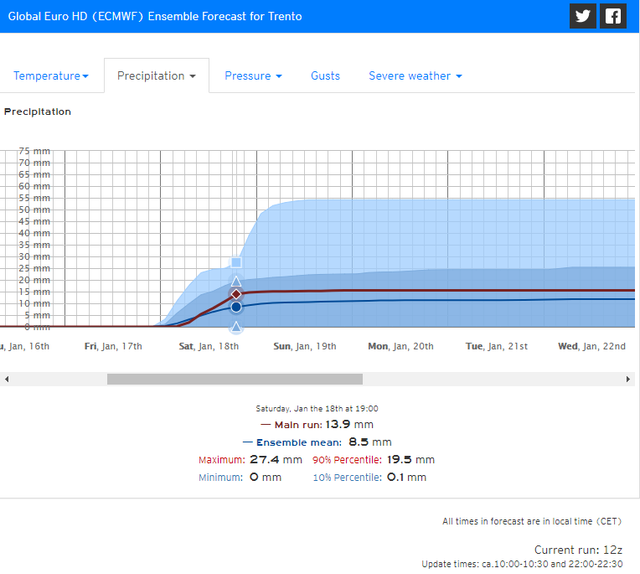Screen dimensions: 640x574
Task: Open the Temperature dropdown tab
Action: 51,76
